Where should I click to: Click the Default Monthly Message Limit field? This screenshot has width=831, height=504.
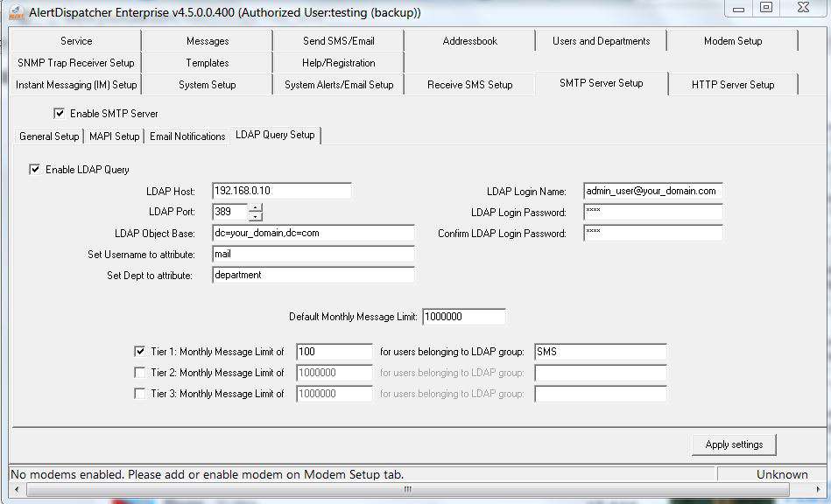coord(464,317)
